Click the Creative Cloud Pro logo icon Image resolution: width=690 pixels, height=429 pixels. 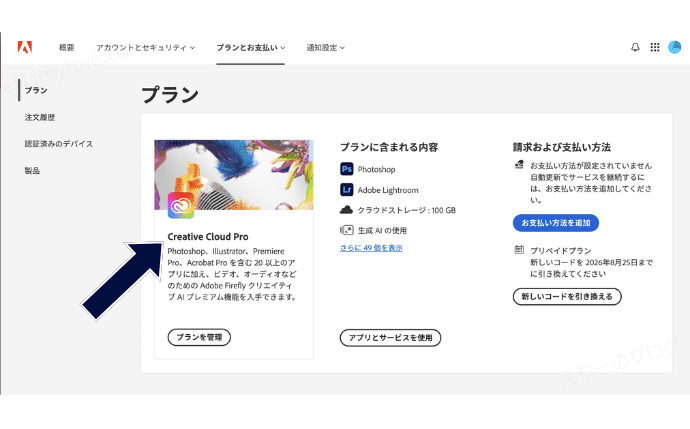[x=181, y=205]
